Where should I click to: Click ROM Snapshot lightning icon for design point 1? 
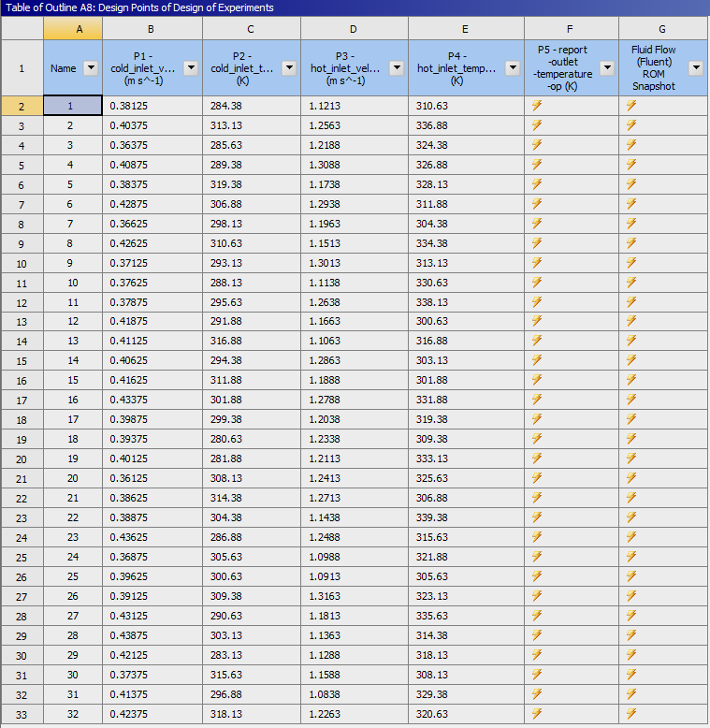631,106
